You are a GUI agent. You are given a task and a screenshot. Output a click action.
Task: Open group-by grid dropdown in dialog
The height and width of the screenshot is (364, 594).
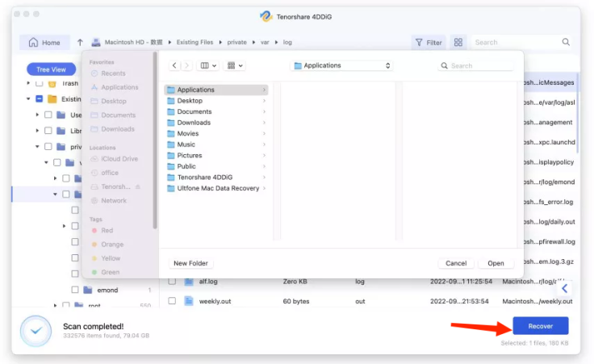(235, 65)
